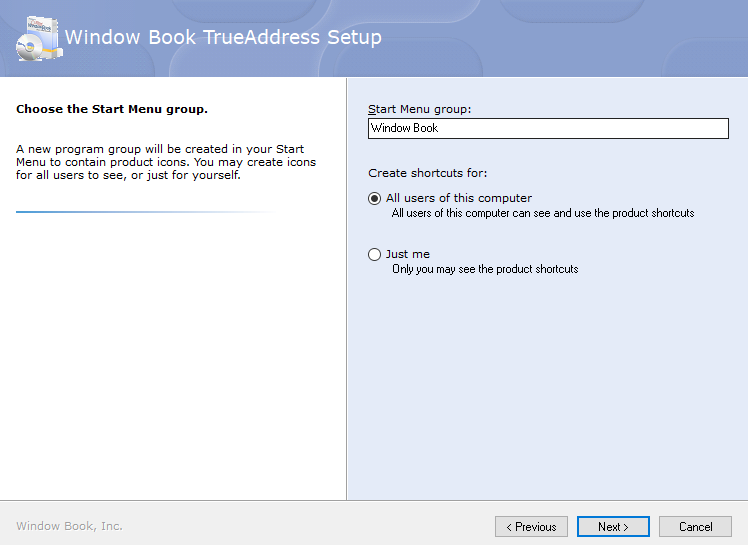The image size is (748, 545).
Task: Go to the Next setup step
Action: pyautogui.click(x=613, y=526)
